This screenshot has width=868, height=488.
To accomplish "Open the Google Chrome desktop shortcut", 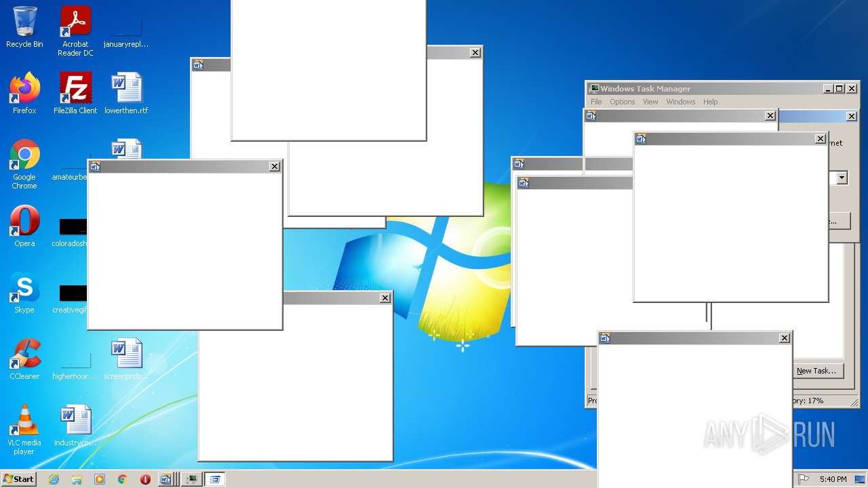I will 24,164.
